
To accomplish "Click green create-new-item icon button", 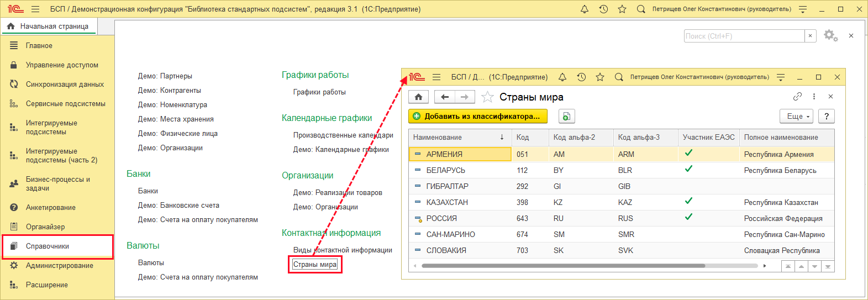I will click(566, 117).
